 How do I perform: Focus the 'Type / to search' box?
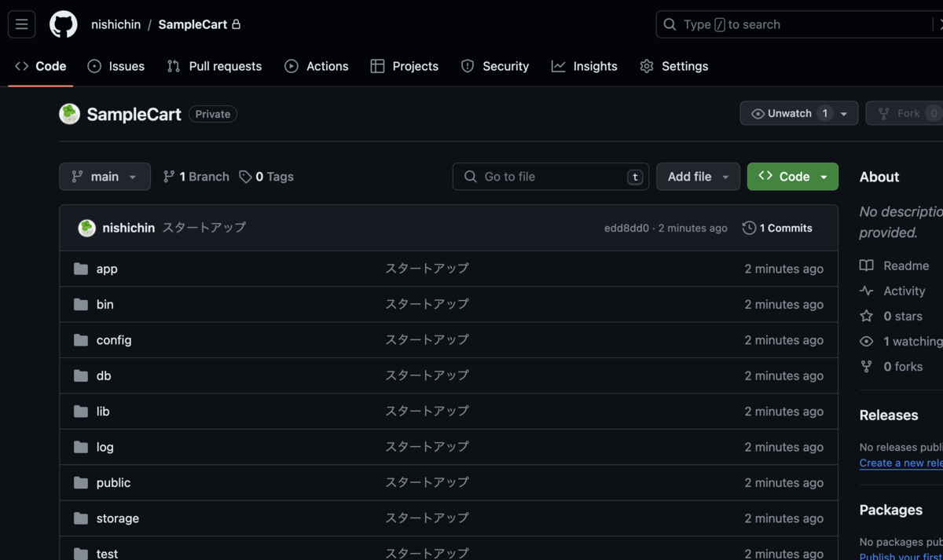pyautogui.click(x=799, y=24)
